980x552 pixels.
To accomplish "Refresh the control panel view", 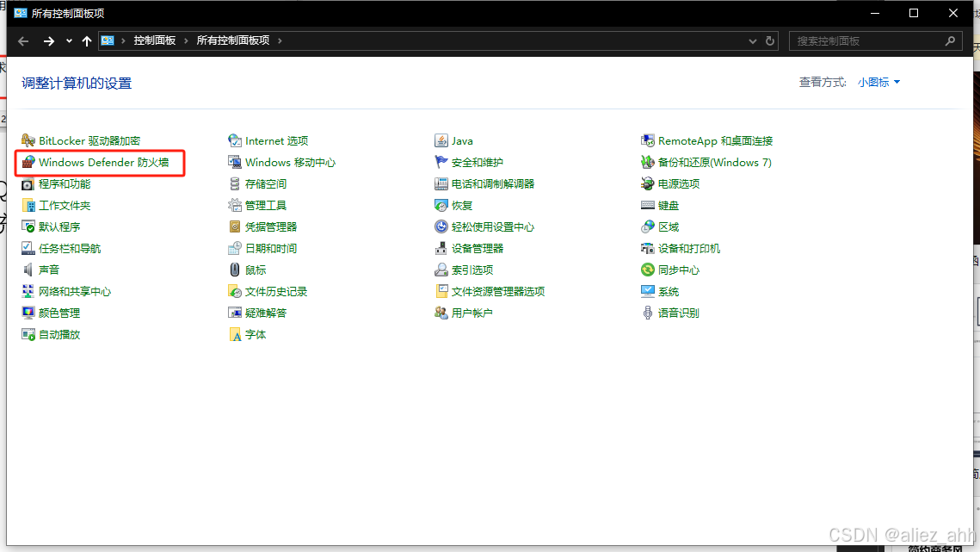I will tap(770, 41).
